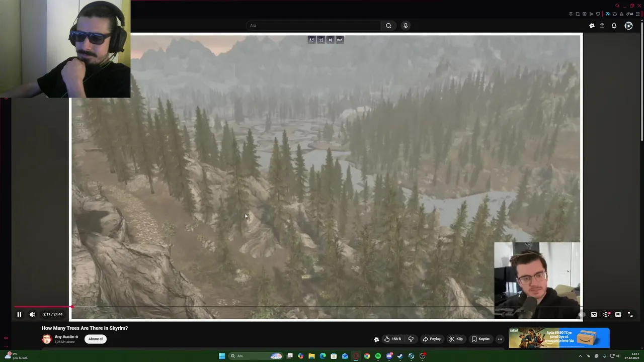Dislike the video

tap(411, 339)
